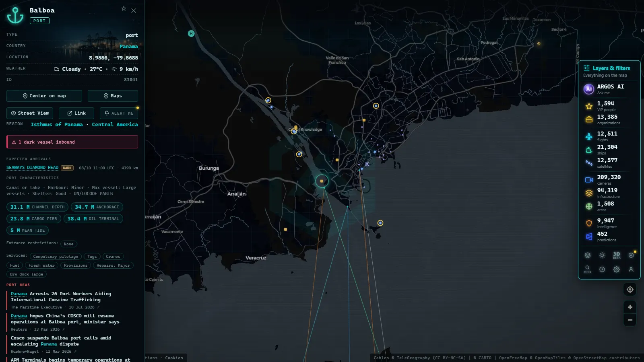Open the COSCO will resume operations article
The width and height of the screenshot is (644, 362).
pos(65,319)
